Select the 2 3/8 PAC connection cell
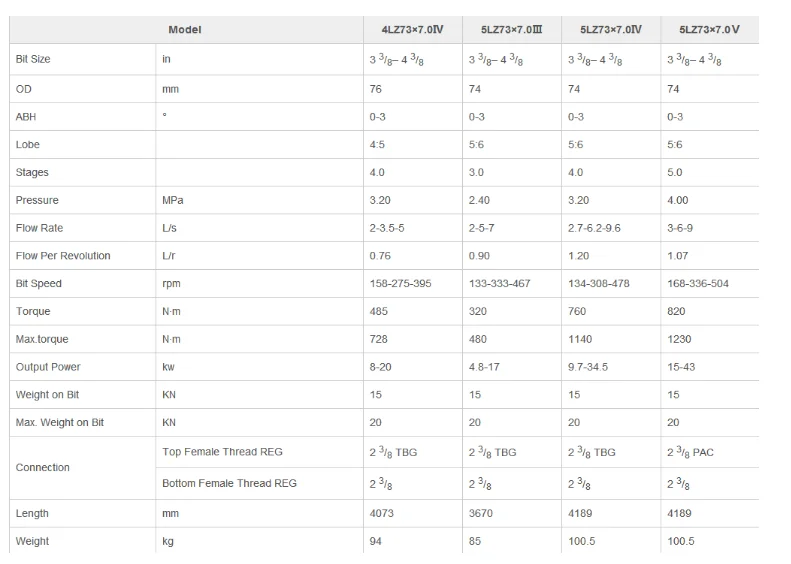791x564 pixels. (x=690, y=453)
